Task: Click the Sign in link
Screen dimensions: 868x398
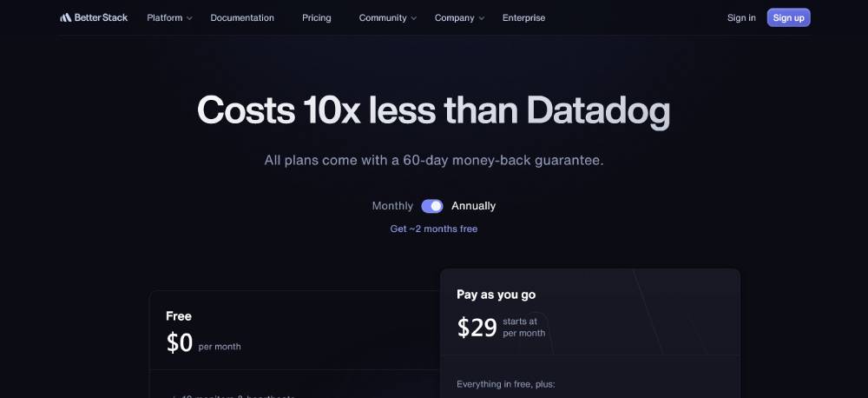Action: coord(741,17)
